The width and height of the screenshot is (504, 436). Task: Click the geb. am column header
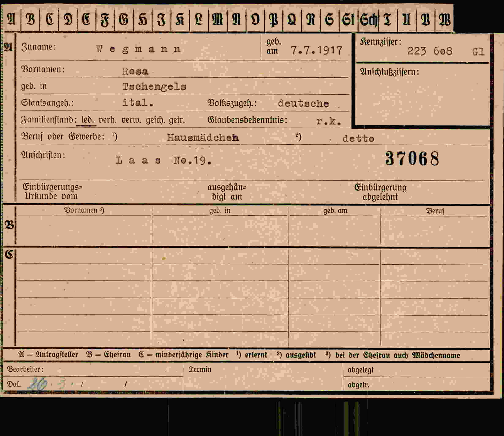coord(335,211)
